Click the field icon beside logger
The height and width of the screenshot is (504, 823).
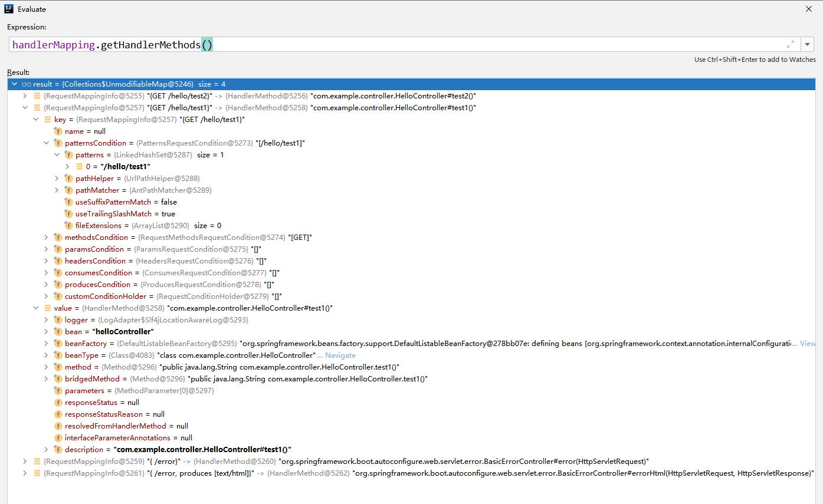(x=58, y=320)
